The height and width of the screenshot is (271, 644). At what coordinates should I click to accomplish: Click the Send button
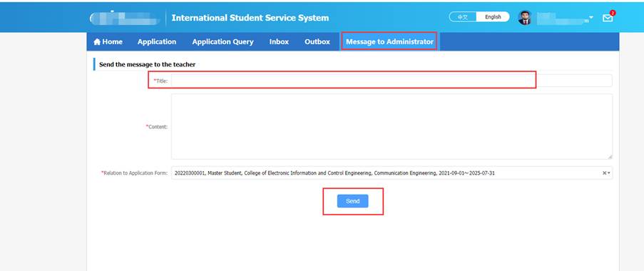click(x=353, y=201)
